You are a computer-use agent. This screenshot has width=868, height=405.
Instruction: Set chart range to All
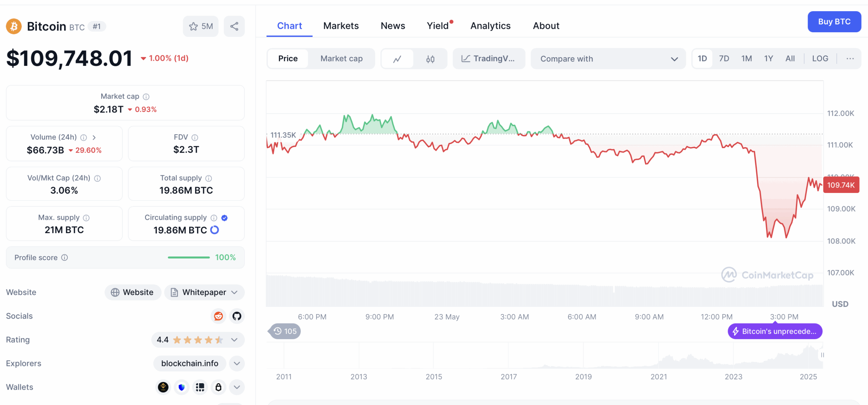tap(790, 59)
